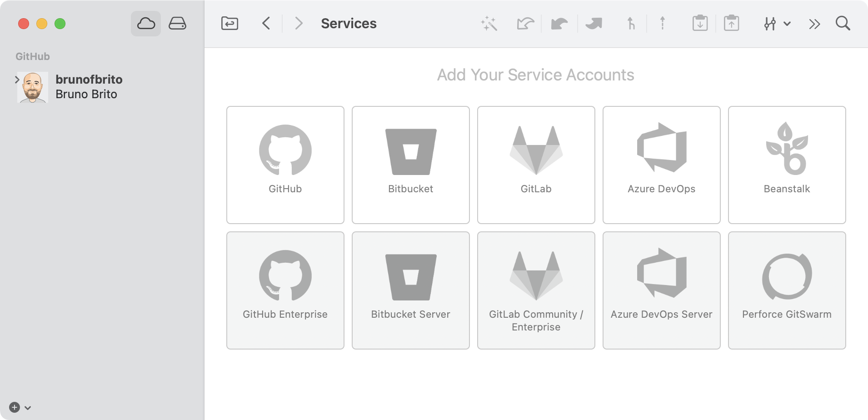868x420 pixels.
Task: Click the Apply Stash upload-box icon
Action: (x=731, y=24)
